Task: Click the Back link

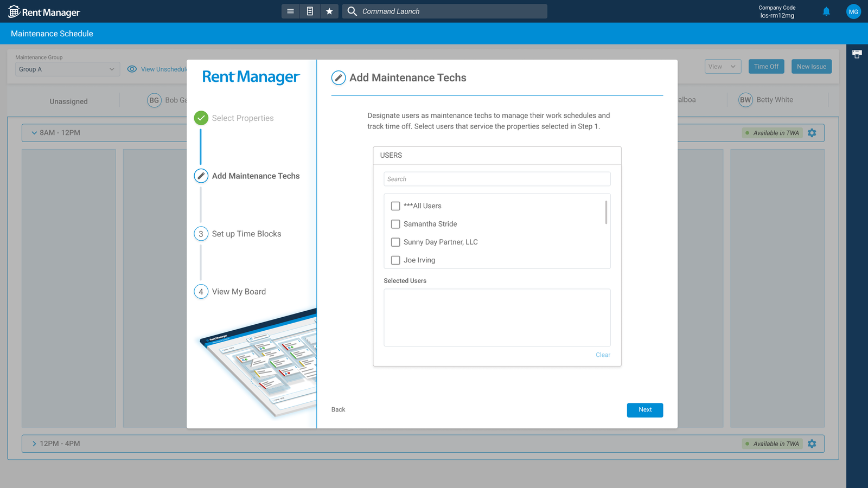Action: coord(338,410)
